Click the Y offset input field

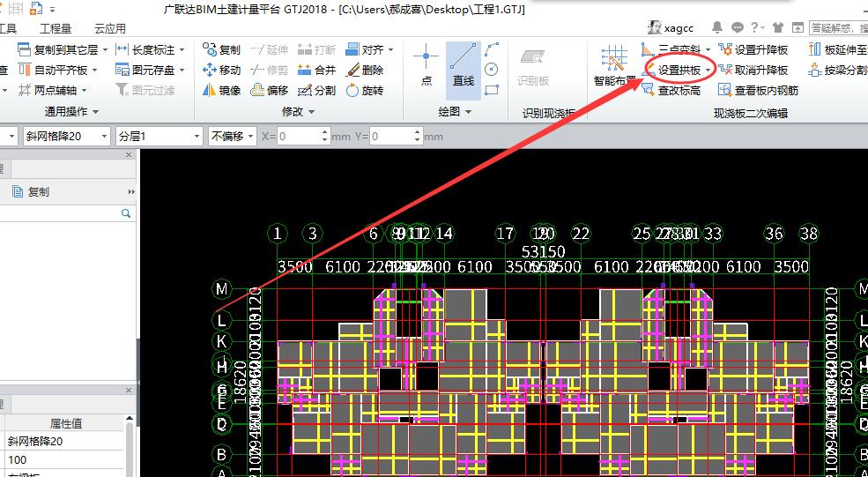click(x=391, y=137)
